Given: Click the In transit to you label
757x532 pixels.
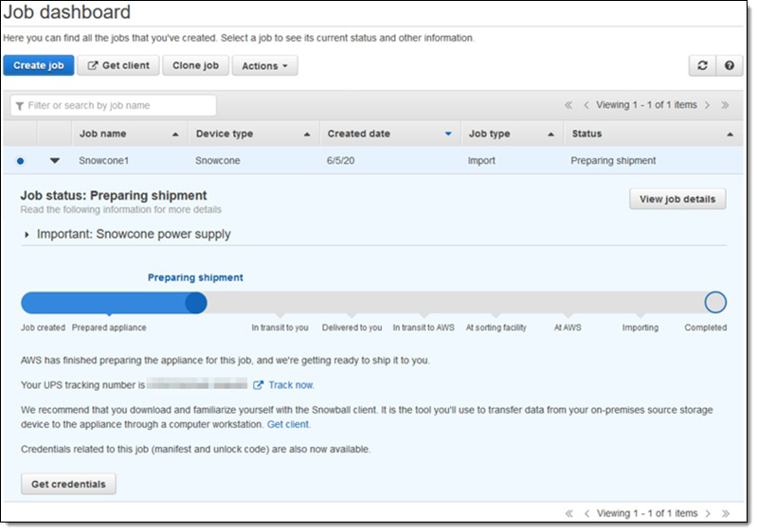Looking at the screenshot, I should tap(279, 328).
